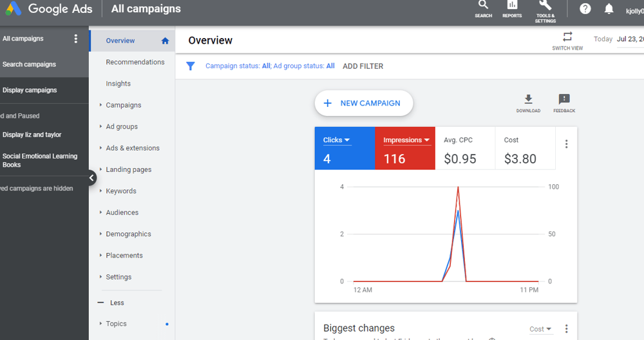Image resolution: width=644 pixels, height=340 pixels.
Task: Click the '11 PM' axis label
Action: pos(529,290)
